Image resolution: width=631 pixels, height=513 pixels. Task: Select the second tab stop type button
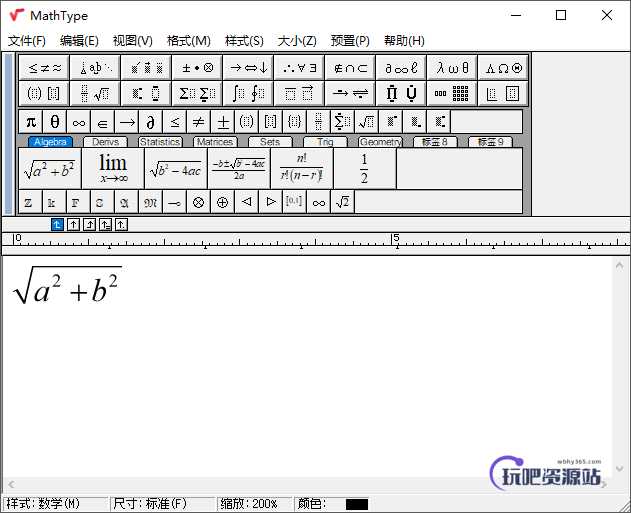click(73, 225)
